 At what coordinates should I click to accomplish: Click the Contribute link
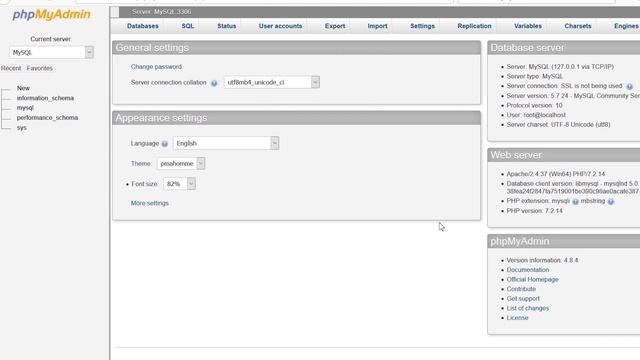pos(521,289)
